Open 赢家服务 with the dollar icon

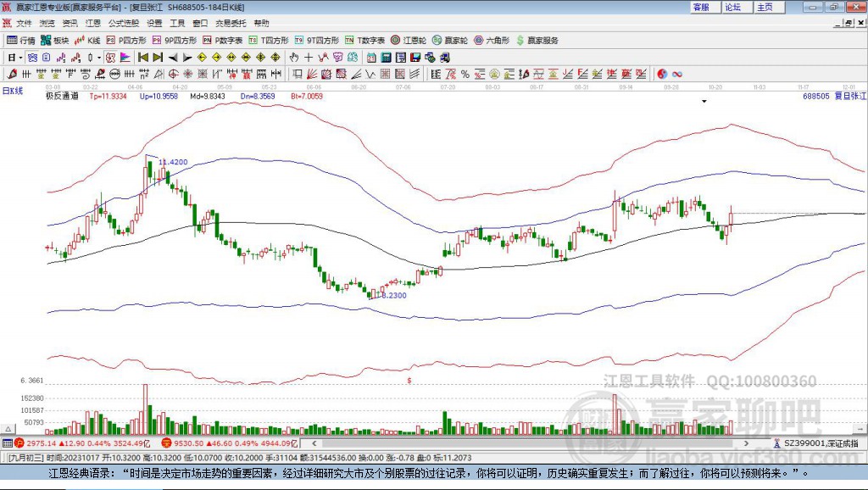point(537,41)
